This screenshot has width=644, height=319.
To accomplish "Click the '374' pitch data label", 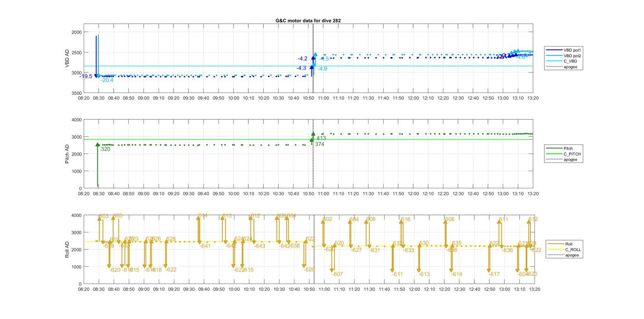I will 319,144.
